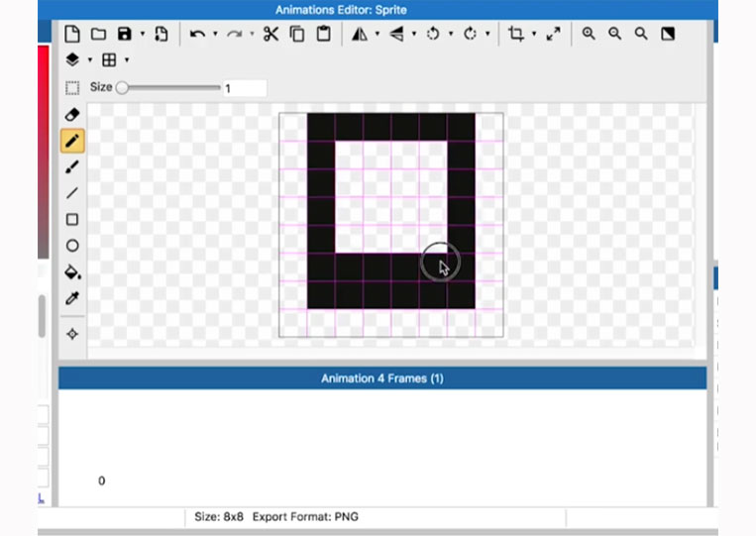Open the save options dropdown arrow
This screenshot has width=756, height=536.
(x=143, y=34)
